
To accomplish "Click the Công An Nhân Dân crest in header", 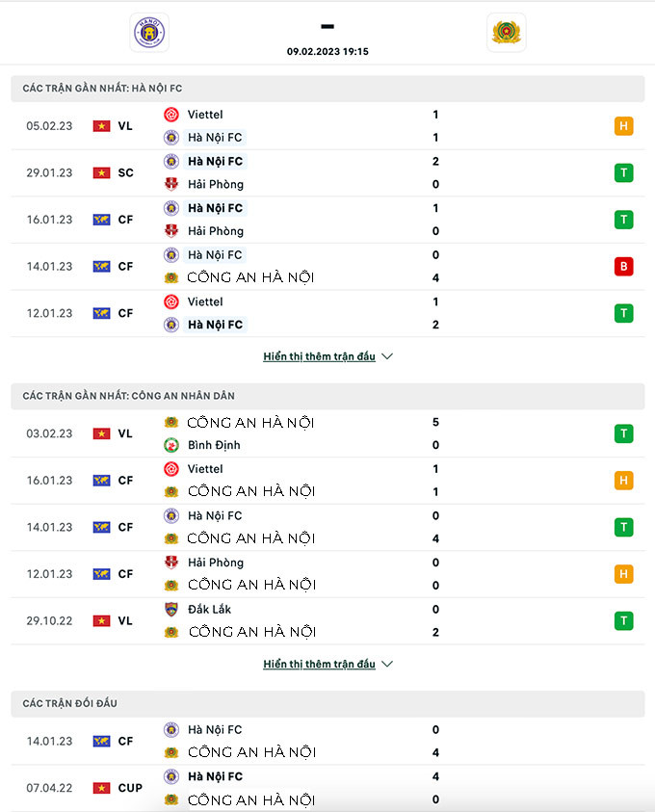I will [506, 33].
